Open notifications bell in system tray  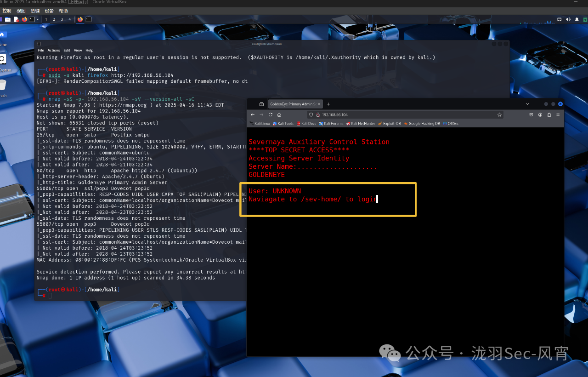(577, 19)
